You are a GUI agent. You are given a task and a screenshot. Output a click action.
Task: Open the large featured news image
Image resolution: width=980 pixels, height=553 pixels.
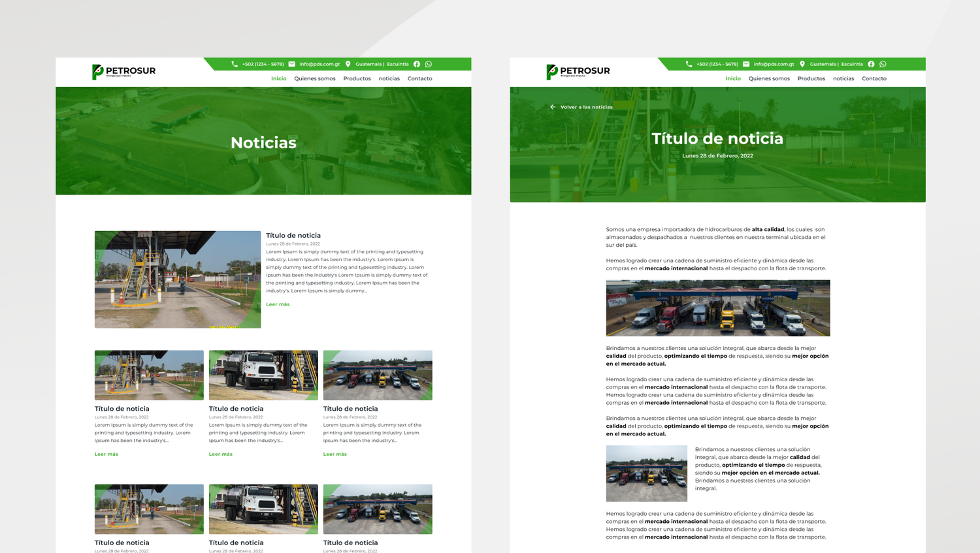[x=178, y=279]
